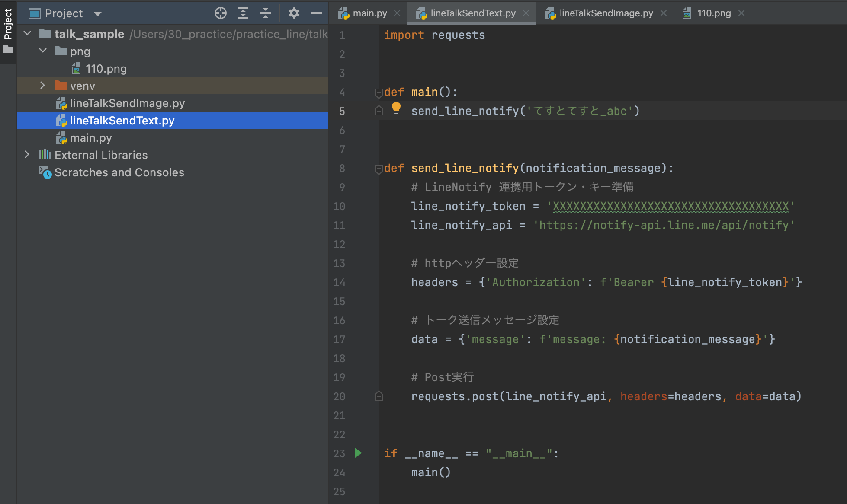Expand External Libraries node
Viewport: 847px width, 504px height.
pyautogui.click(x=27, y=155)
